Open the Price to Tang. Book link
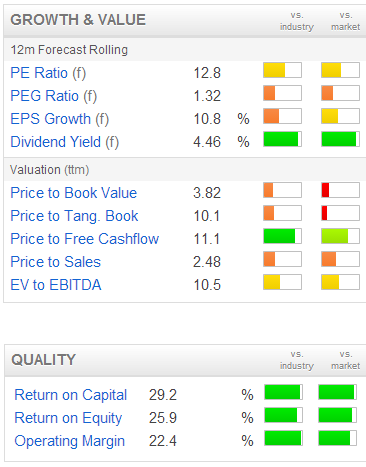This screenshot has width=366, height=467. click(74, 216)
